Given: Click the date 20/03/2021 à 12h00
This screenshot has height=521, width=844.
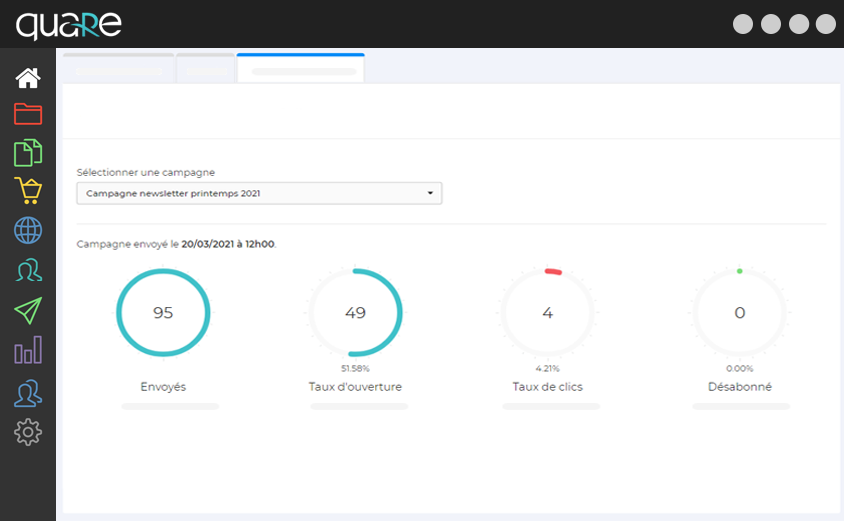Looking at the screenshot, I should [228, 244].
